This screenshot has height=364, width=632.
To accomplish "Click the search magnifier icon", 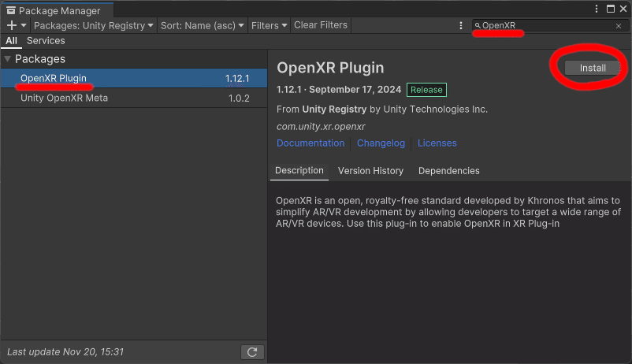I will 478,25.
